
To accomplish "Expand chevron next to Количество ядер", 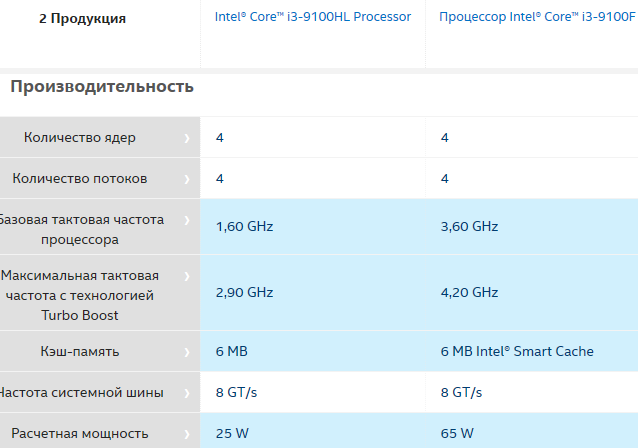I will pos(187,138).
